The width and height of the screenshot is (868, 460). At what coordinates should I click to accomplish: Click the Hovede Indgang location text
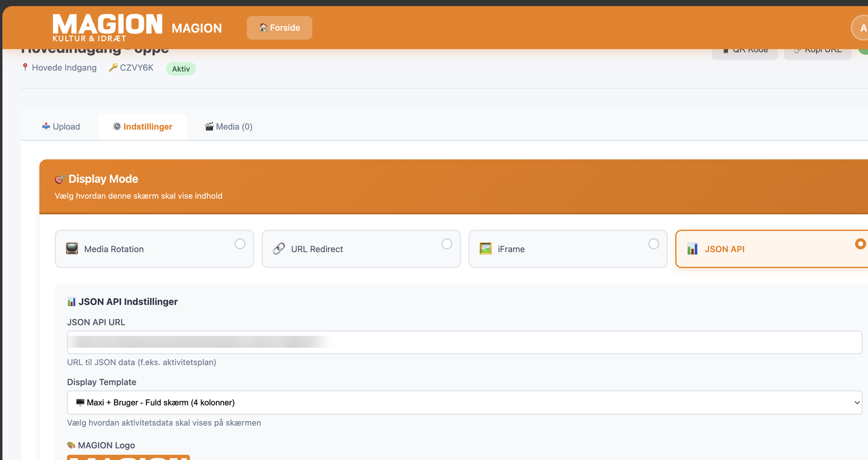coord(64,68)
